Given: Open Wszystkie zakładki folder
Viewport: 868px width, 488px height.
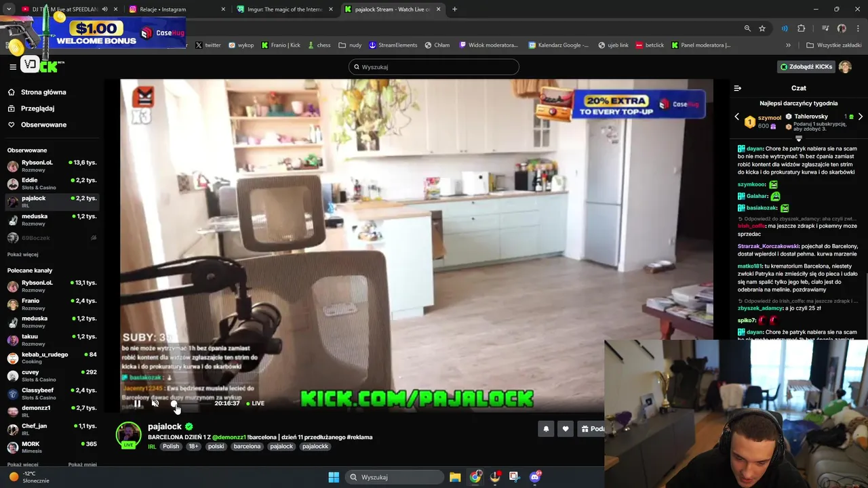Looking at the screenshot, I should [834, 45].
